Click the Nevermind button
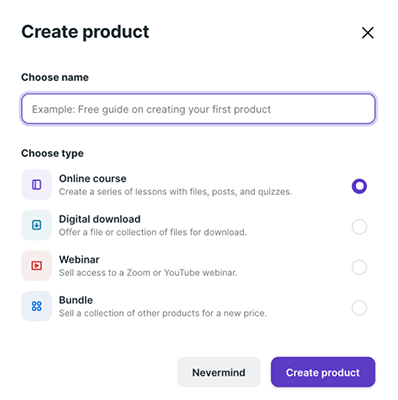The width and height of the screenshot is (398, 400). 219,372
